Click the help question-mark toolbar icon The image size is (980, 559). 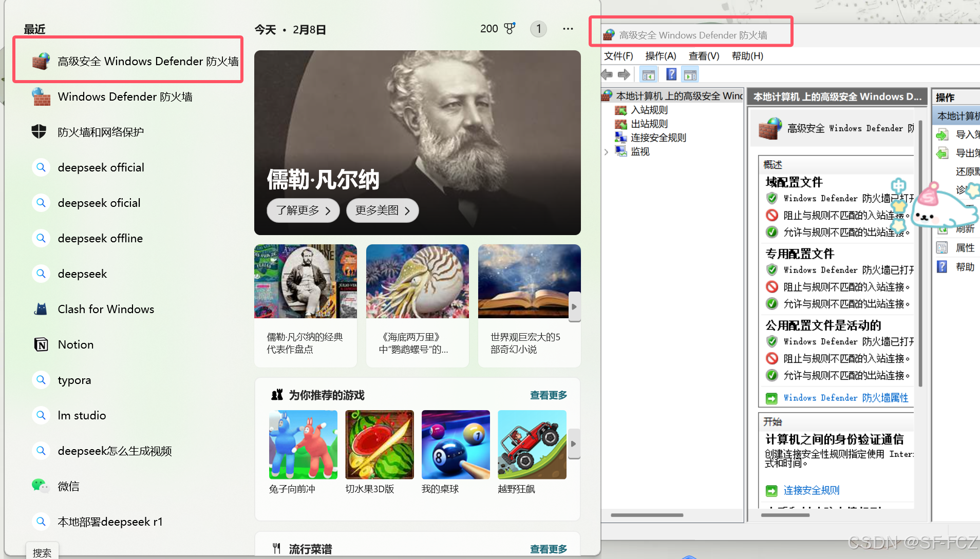point(671,75)
